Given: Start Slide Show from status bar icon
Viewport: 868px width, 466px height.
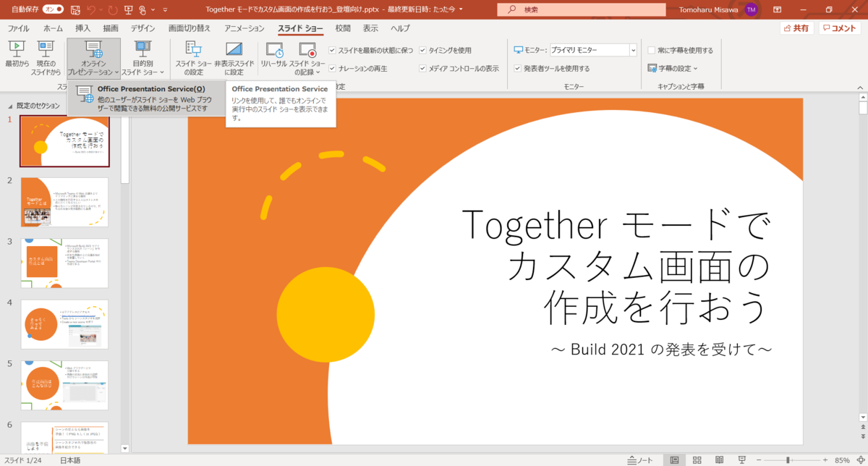Looking at the screenshot, I should click(743, 460).
